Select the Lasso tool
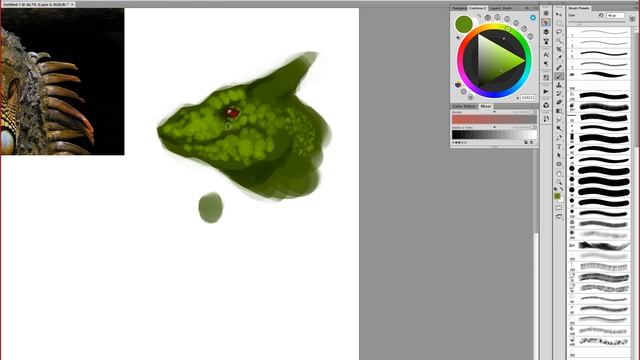The height and width of the screenshot is (360, 640). click(559, 32)
